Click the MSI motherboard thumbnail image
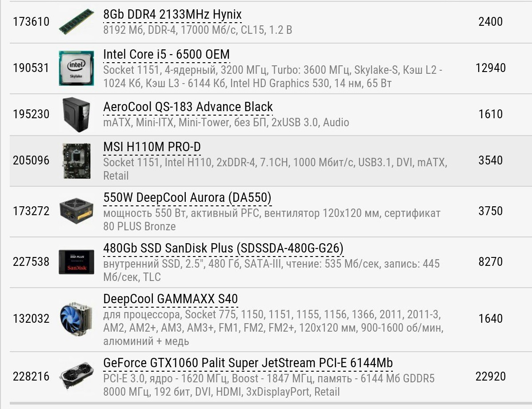Viewport: 532px width, 409px height. [x=77, y=160]
